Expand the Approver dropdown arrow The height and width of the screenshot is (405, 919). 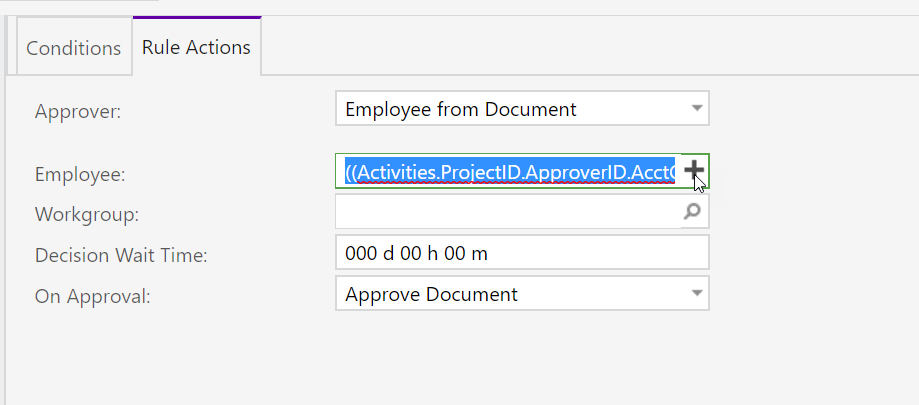click(696, 108)
